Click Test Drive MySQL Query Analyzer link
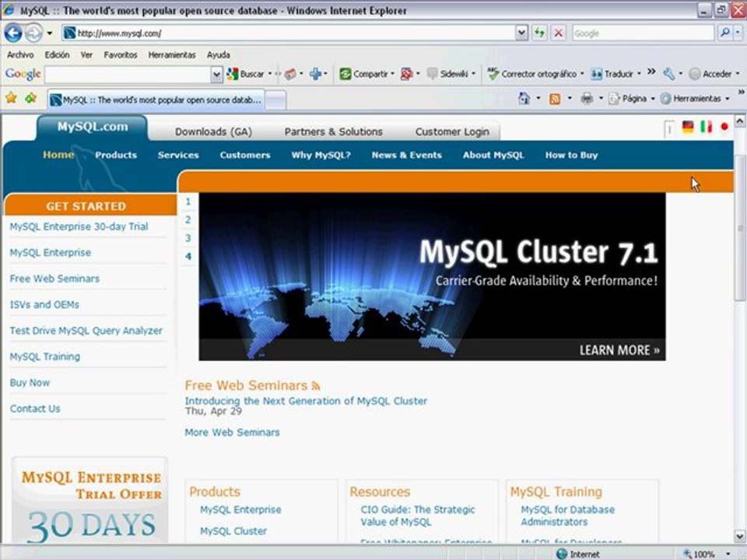Screen dimensions: 747x560 [86, 331]
